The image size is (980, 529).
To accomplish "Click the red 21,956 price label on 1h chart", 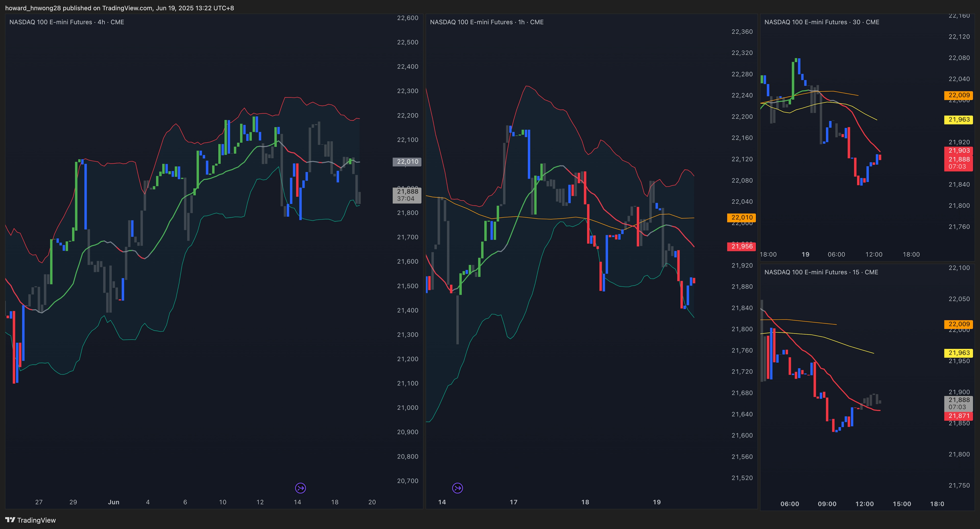I will click(741, 246).
